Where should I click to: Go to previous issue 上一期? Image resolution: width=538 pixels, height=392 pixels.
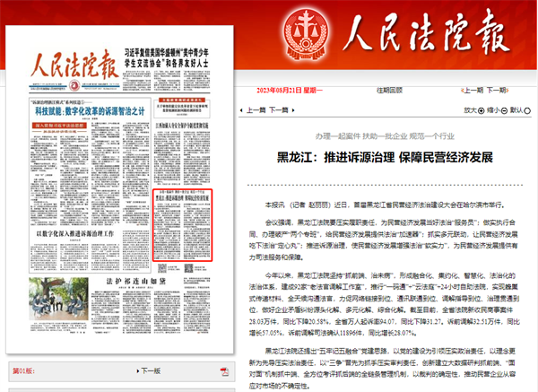pyautogui.click(x=470, y=90)
